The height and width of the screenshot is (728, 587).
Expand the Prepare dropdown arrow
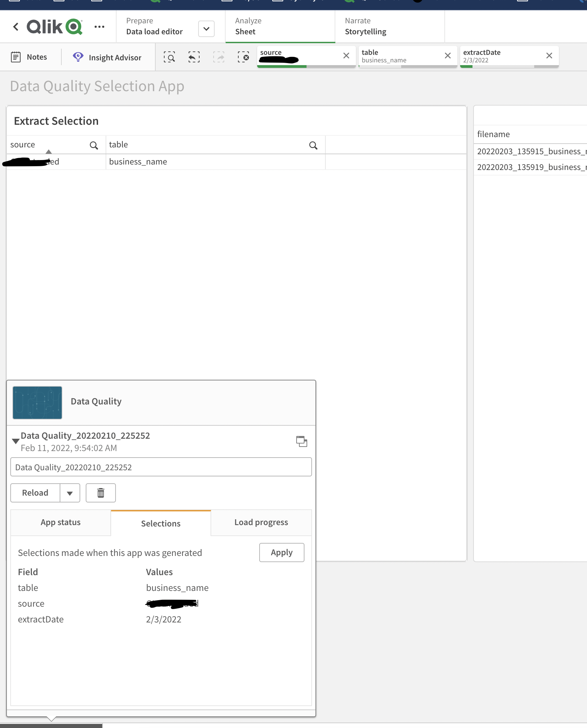tap(206, 29)
